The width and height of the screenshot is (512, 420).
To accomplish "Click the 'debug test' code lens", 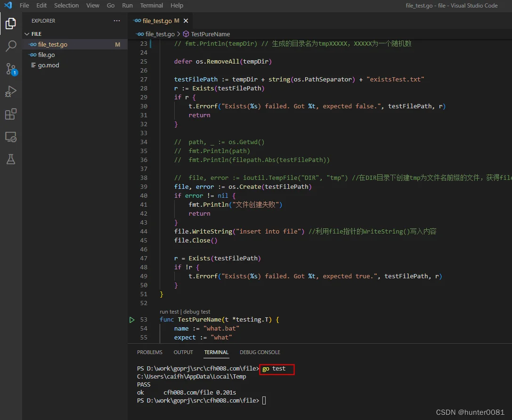I will point(196,312).
